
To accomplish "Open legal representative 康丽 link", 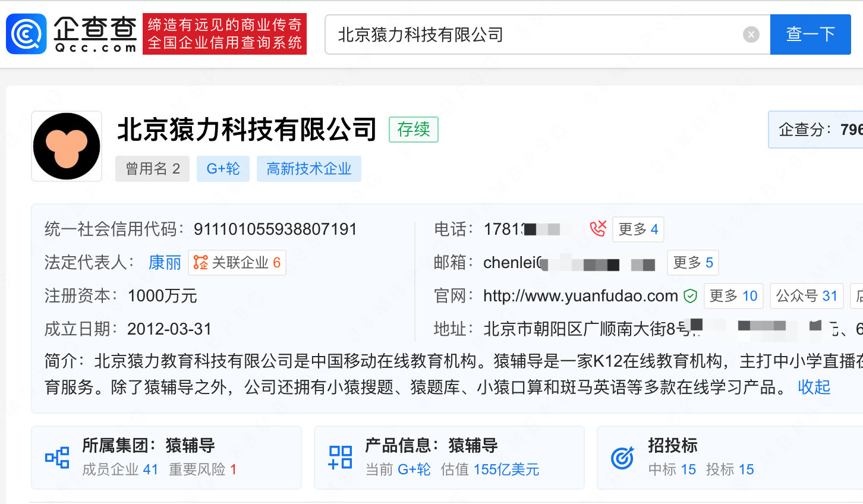I will coord(165,263).
